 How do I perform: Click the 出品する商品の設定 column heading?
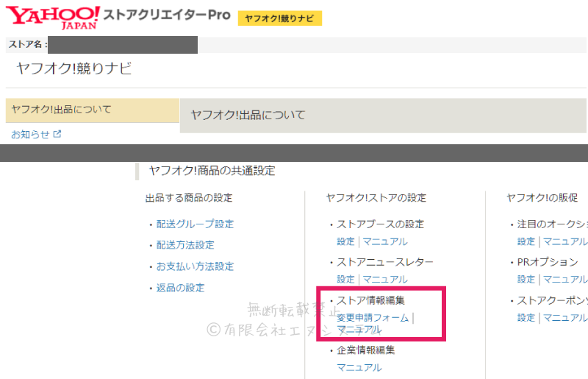tap(189, 197)
